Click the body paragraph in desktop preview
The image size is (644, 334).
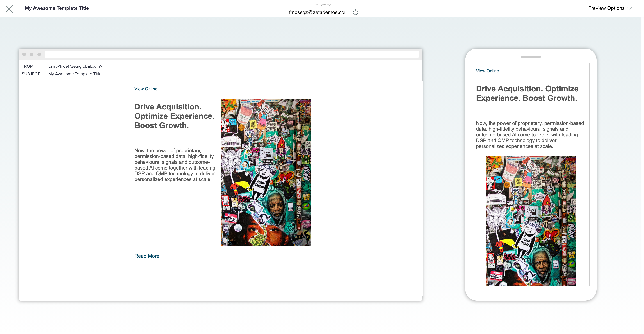point(175,165)
